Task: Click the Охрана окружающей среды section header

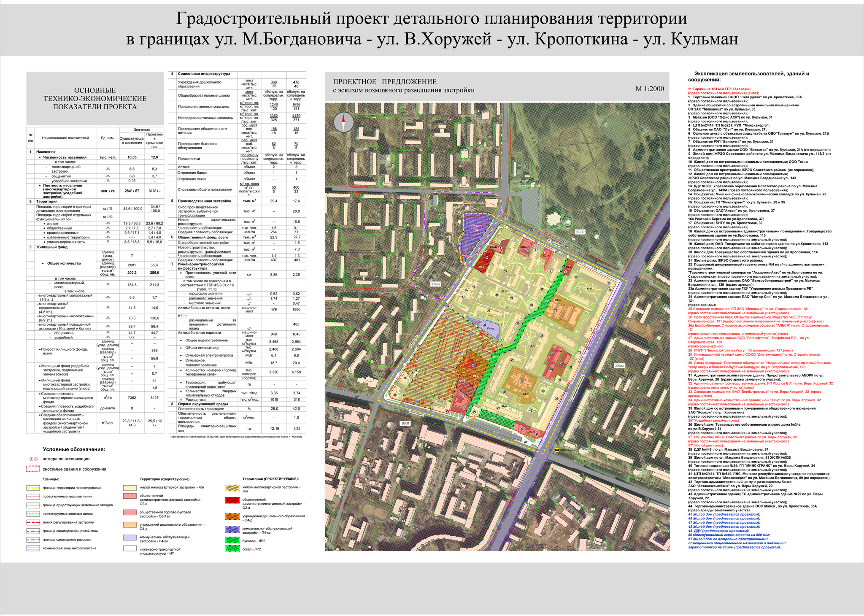Action: 202,404
